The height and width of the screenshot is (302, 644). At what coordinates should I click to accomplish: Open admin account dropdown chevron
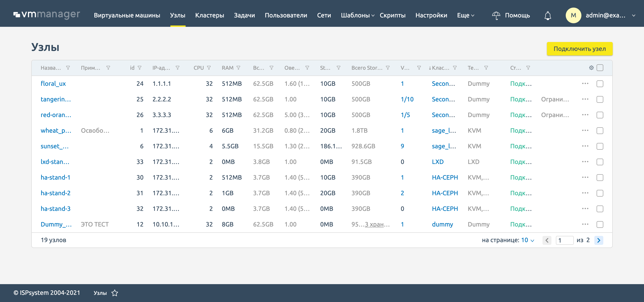click(633, 15)
